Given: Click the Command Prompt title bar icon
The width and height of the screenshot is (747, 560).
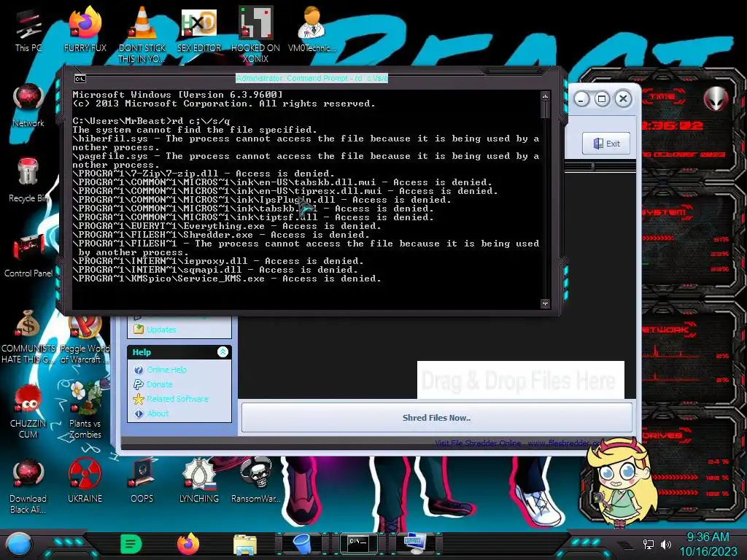Looking at the screenshot, I should 80,79.
